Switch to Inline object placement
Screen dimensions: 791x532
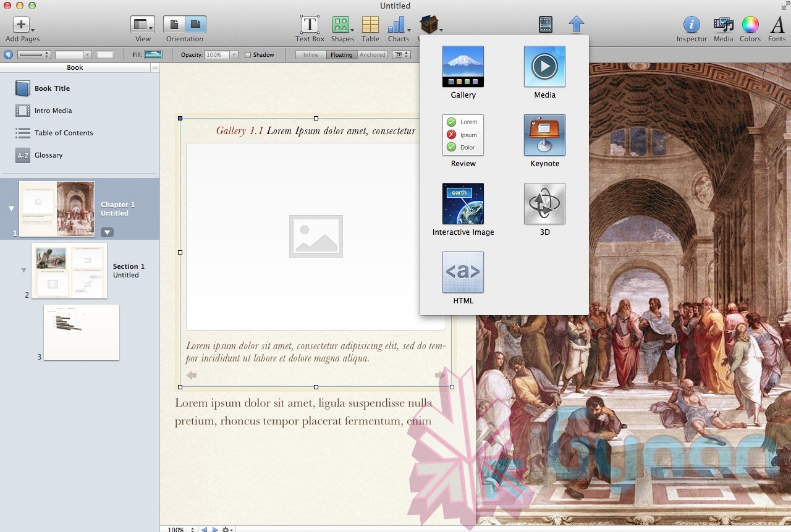click(x=310, y=55)
